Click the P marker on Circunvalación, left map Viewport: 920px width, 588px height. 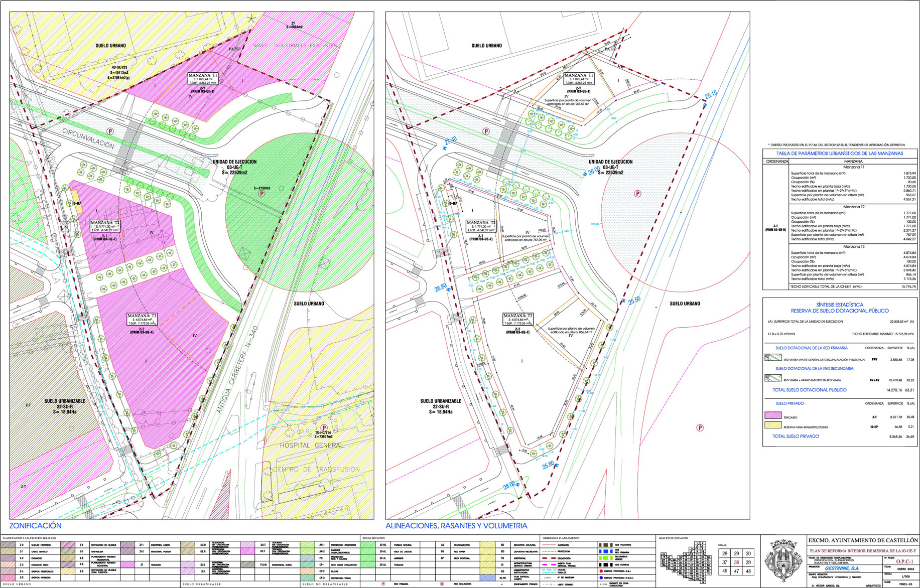click(110, 131)
